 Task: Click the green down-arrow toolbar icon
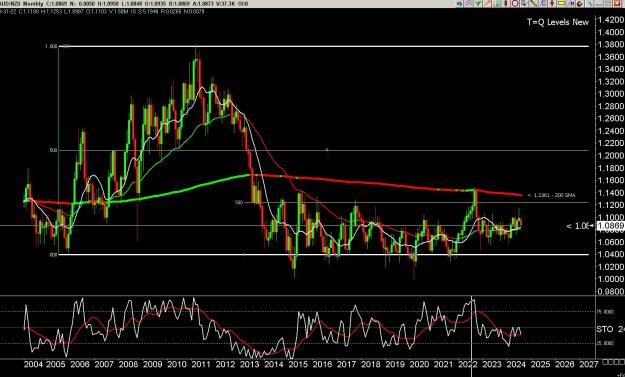point(478,4)
